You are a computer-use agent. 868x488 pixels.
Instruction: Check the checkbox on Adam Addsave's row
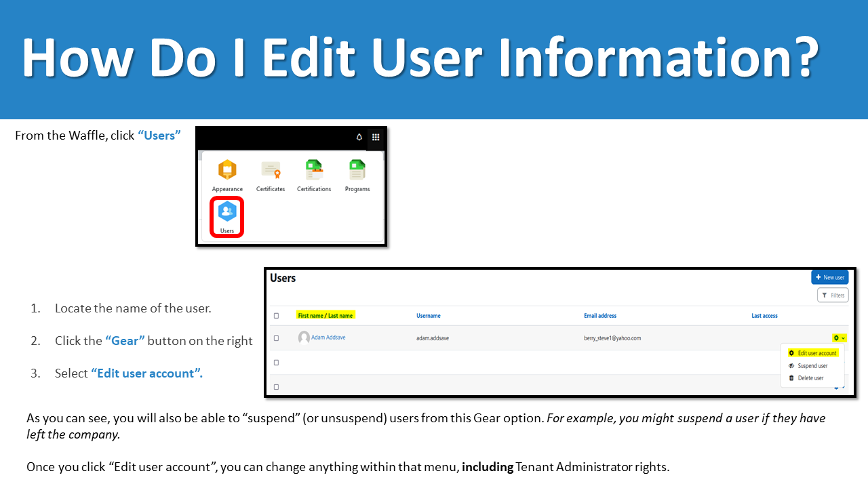tap(276, 338)
